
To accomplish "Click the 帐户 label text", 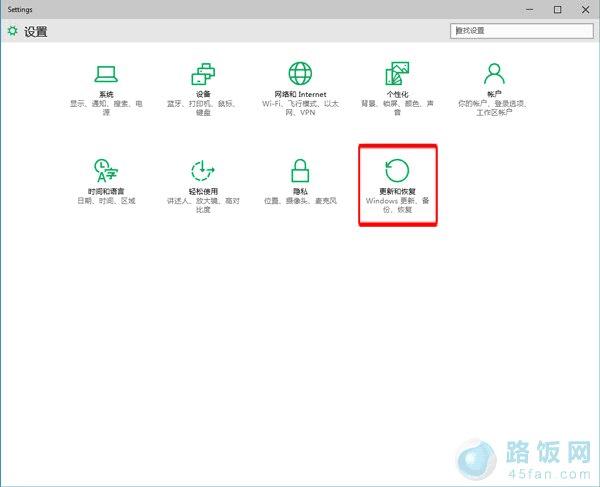I will coord(494,94).
